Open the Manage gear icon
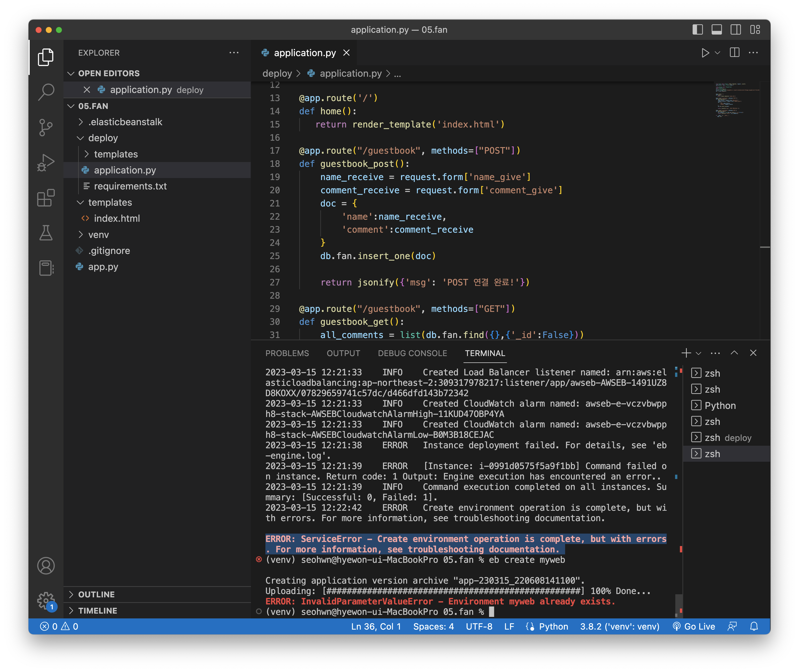This screenshot has width=799, height=672. tap(46, 601)
